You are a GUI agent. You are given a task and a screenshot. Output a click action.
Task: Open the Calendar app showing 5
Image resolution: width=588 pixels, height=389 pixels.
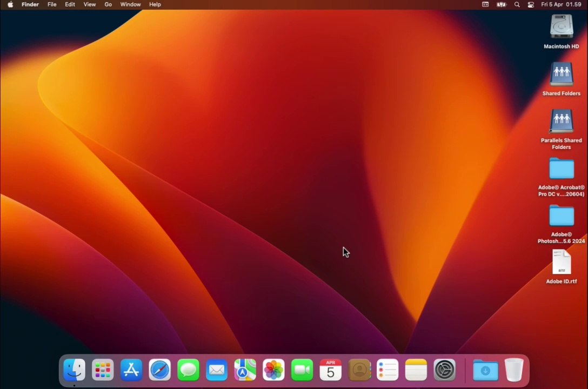click(x=330, y=370)
